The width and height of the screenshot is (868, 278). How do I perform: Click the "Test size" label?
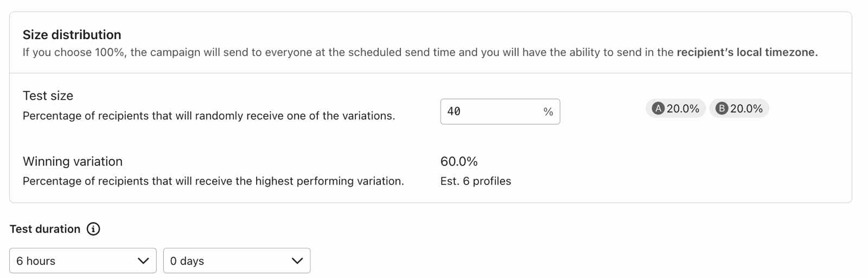[x=48, y=96]
